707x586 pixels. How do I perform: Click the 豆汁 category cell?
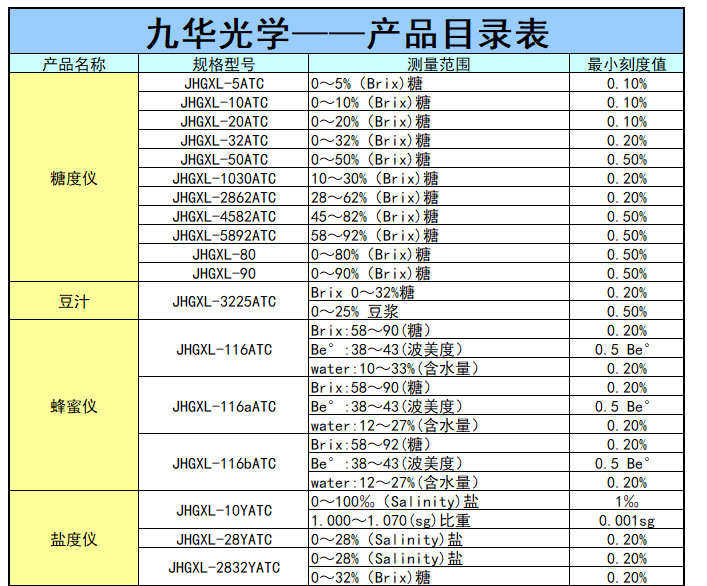tap(74, 302)
